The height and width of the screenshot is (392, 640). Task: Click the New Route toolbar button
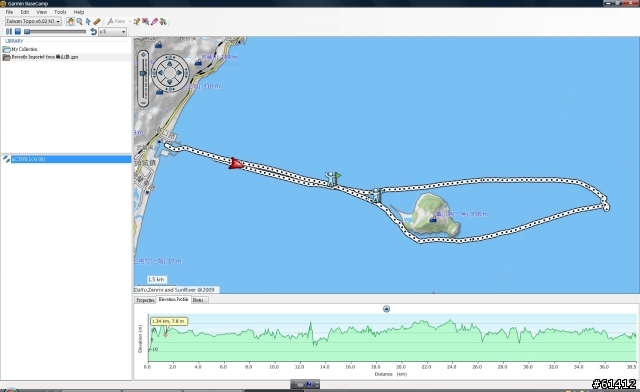pyautogui.click(x=116, y=21)
